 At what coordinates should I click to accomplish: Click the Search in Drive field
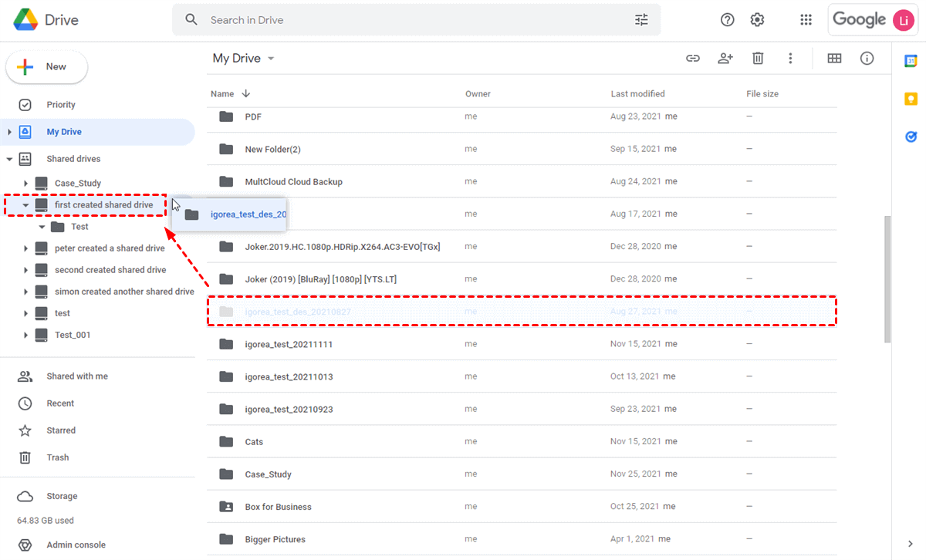(417, 20)
